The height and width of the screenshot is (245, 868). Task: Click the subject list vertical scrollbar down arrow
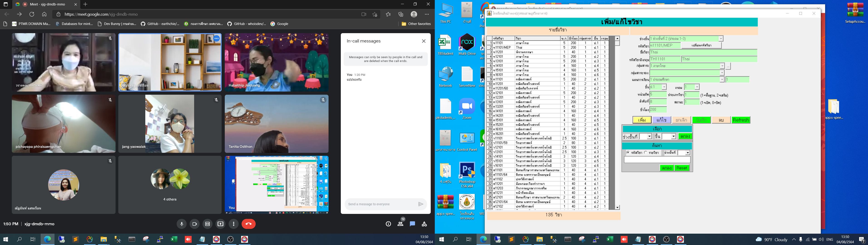(x=617, y=208)
